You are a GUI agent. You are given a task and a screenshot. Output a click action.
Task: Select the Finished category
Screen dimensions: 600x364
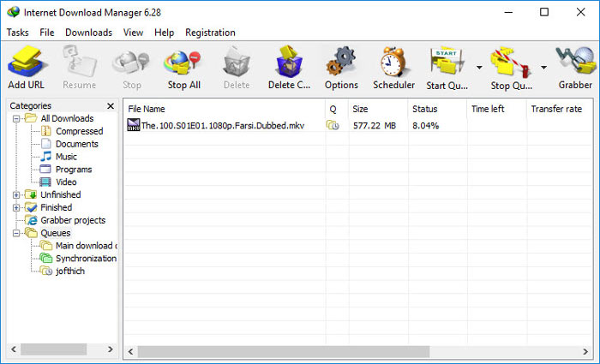(57, 207)
